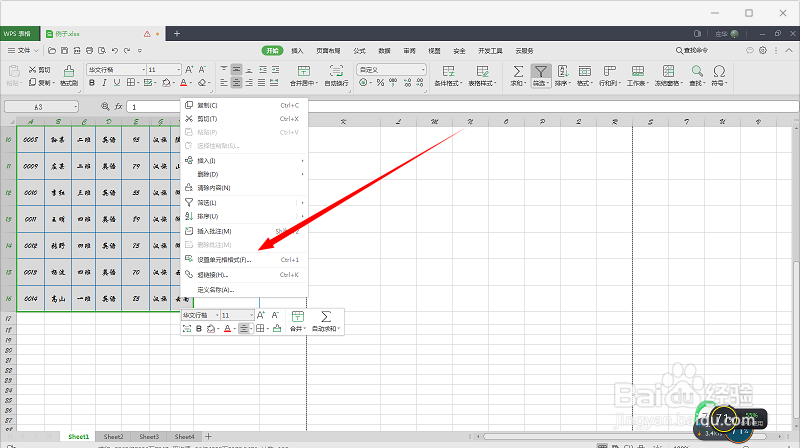
Task: Click Merge button in mini toolbar
Action: [x=298, y=321]
